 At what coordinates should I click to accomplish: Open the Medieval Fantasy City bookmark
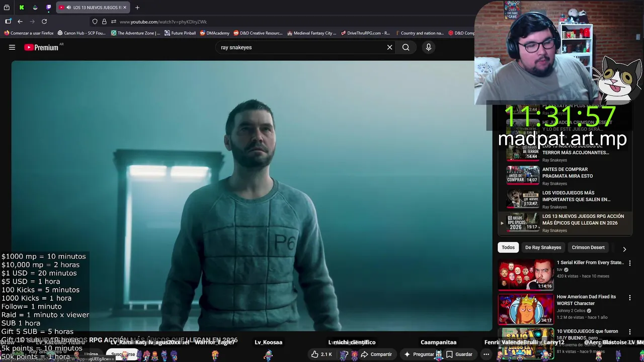(311, 33)
